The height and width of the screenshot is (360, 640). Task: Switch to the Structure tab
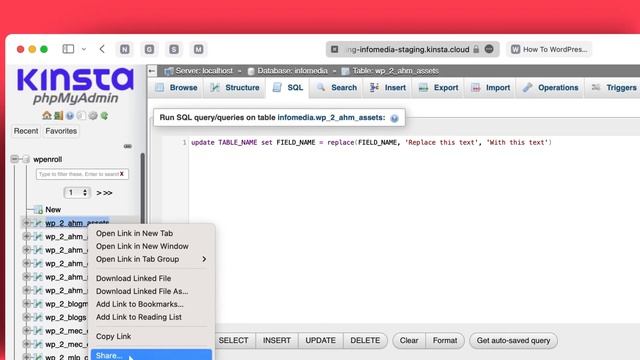tap(235, 88)
